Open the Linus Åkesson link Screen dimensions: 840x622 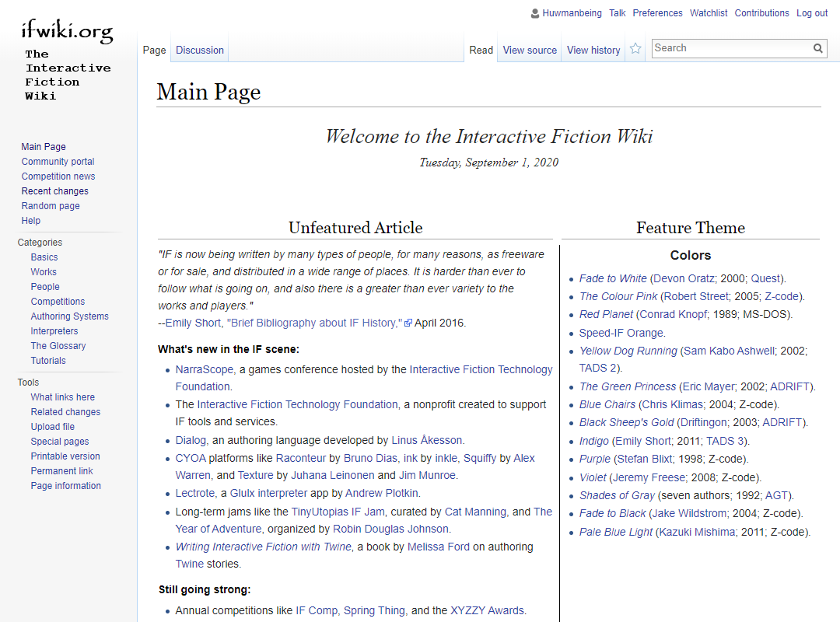point(426,440)
